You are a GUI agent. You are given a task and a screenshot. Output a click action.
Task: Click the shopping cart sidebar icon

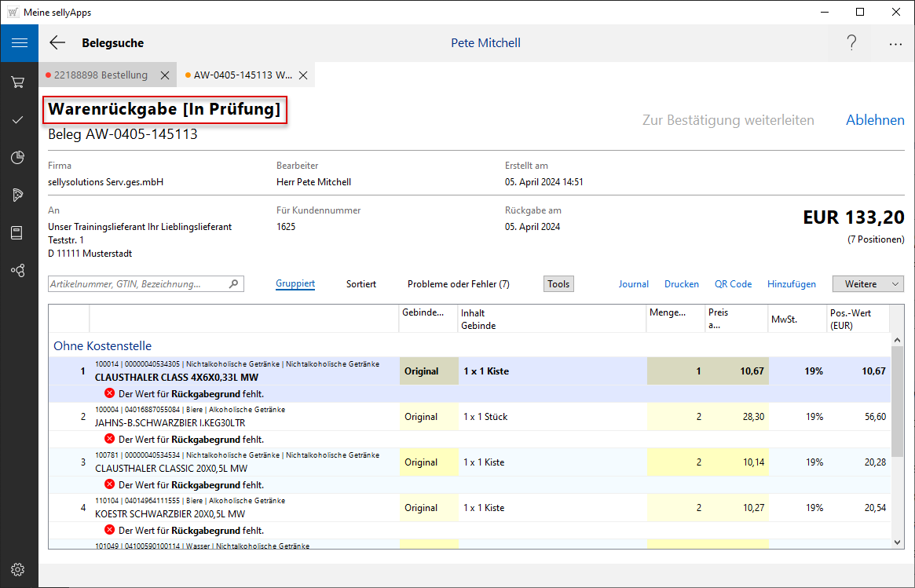(x=19, y=82)
